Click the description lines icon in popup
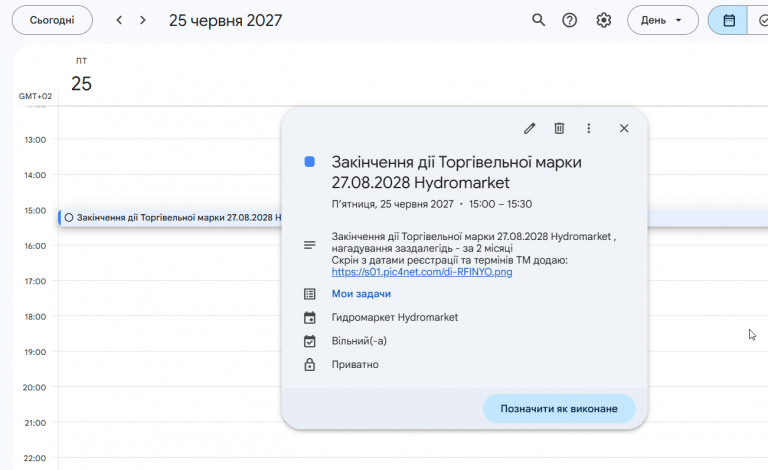 (x=310, y=245)
